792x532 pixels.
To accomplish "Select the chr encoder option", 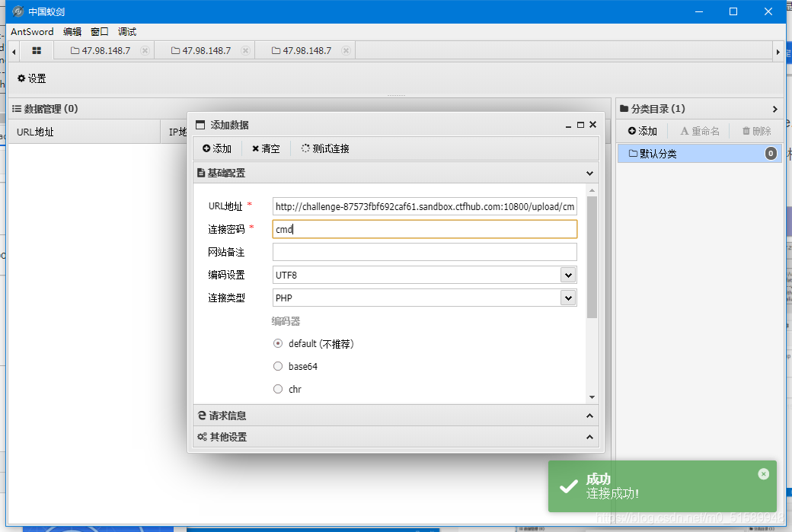I will [x=278, y=389].
